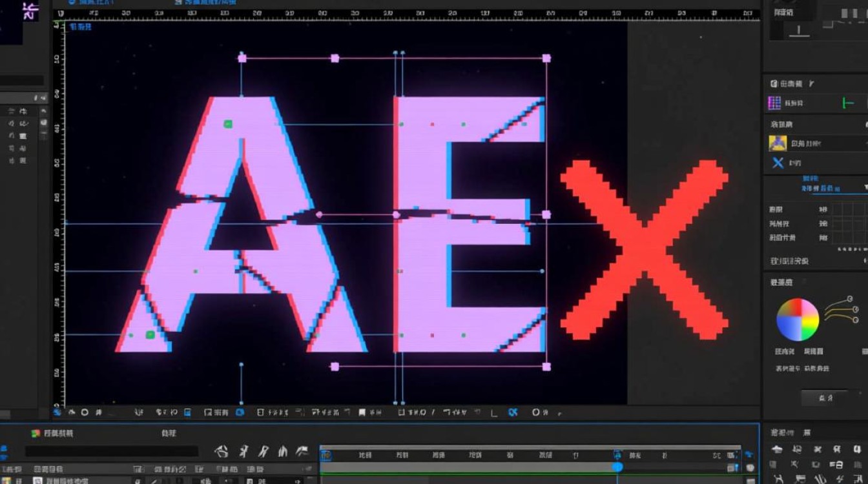Open the dropdown arrow beside the blue underlined value

(x=865, y=188)
